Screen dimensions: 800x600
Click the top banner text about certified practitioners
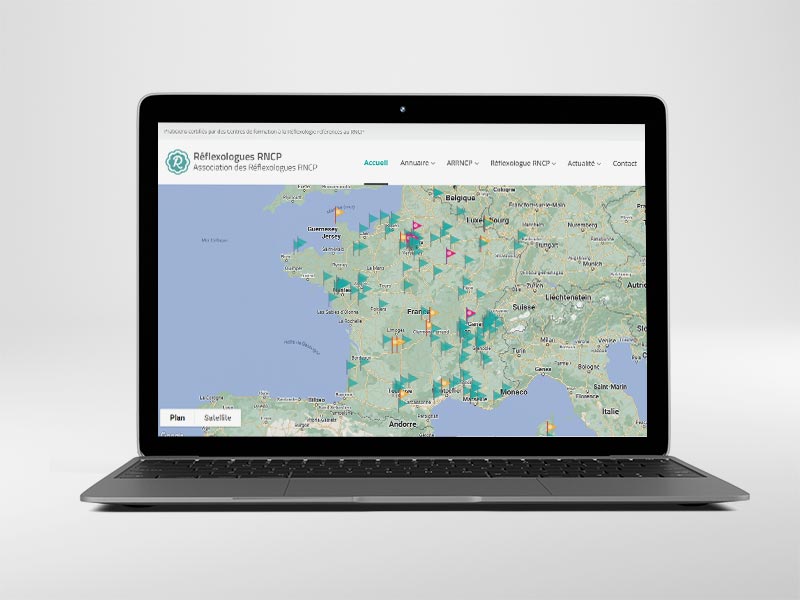pos(263,131)
